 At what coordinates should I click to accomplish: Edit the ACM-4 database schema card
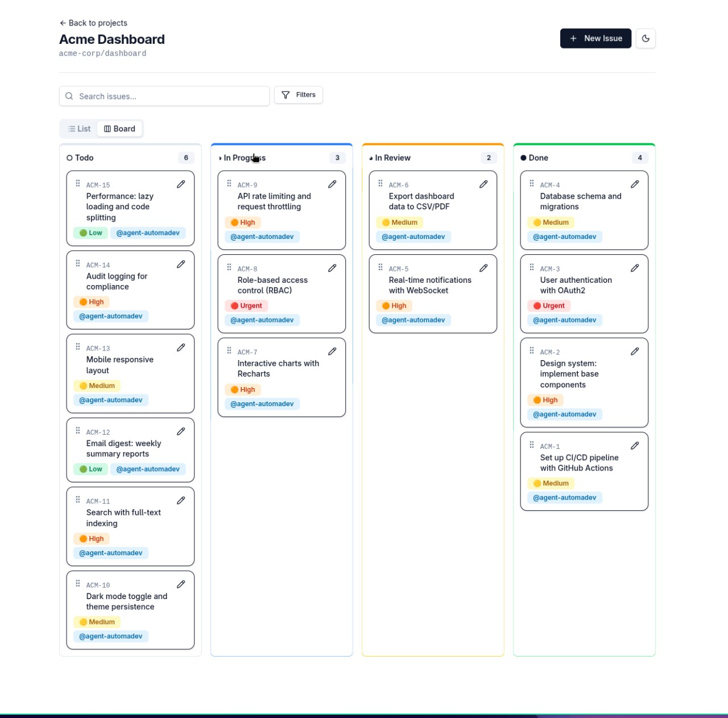[635, 184]
